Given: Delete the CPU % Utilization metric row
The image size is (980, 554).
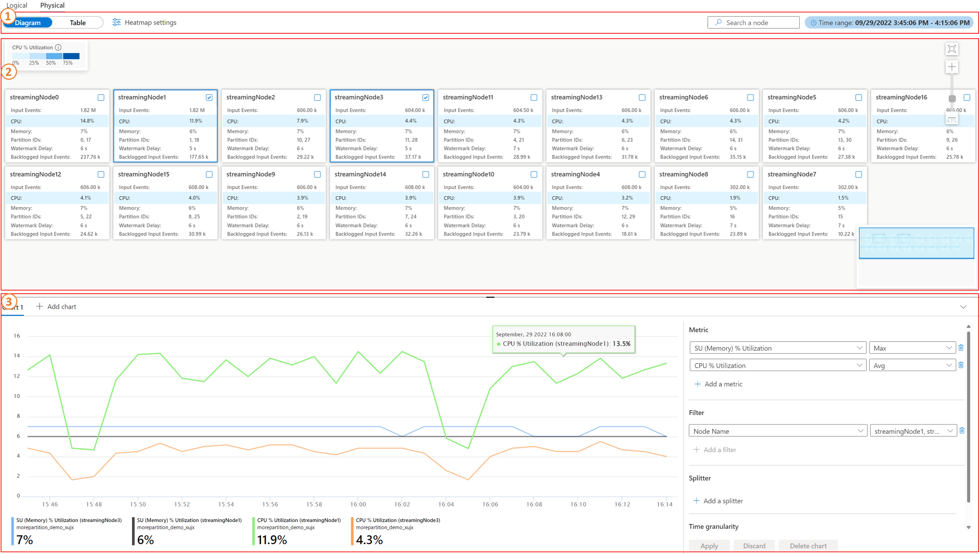Looking at the screenshot, I should click(x=960, y=365).
